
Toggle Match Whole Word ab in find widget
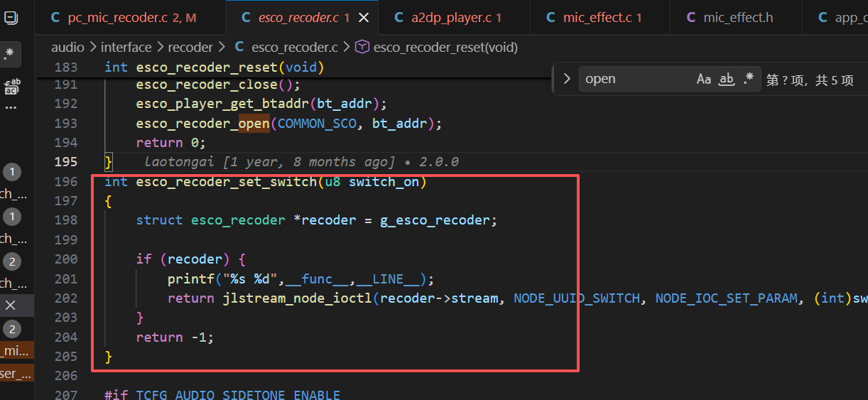[x=727, y=79]
